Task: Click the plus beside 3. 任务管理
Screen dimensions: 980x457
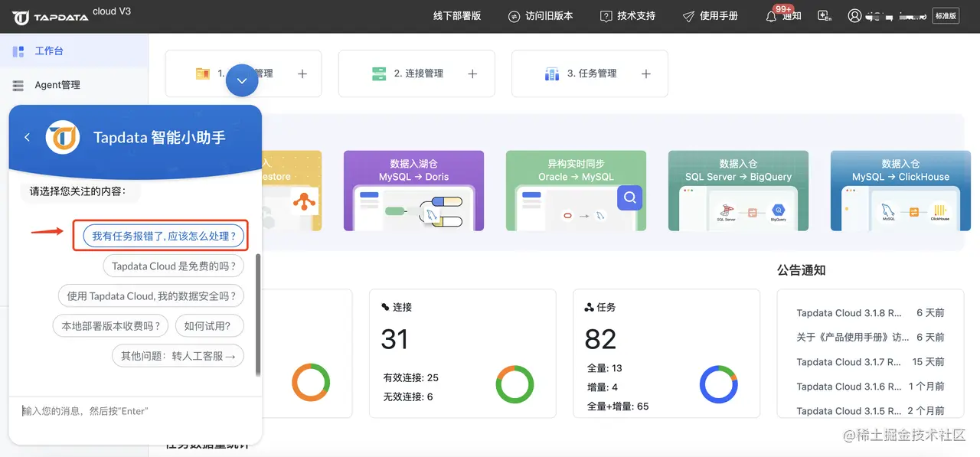Action: click(646, 74)
